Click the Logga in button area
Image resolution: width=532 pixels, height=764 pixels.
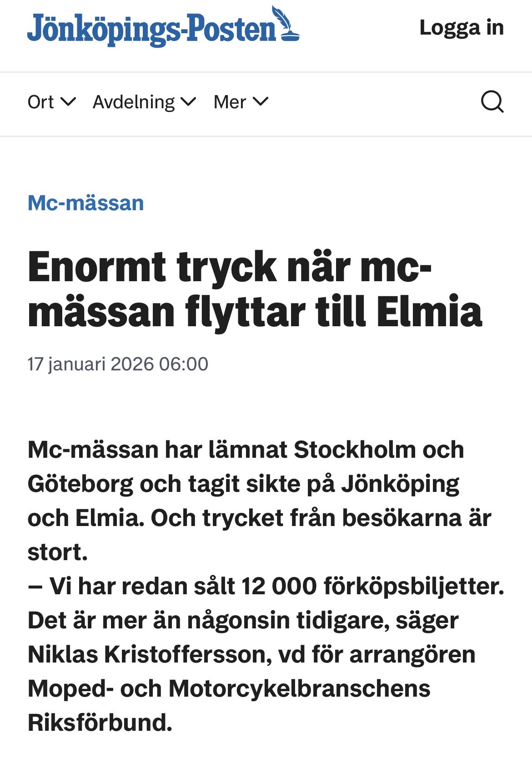point(461,27)
